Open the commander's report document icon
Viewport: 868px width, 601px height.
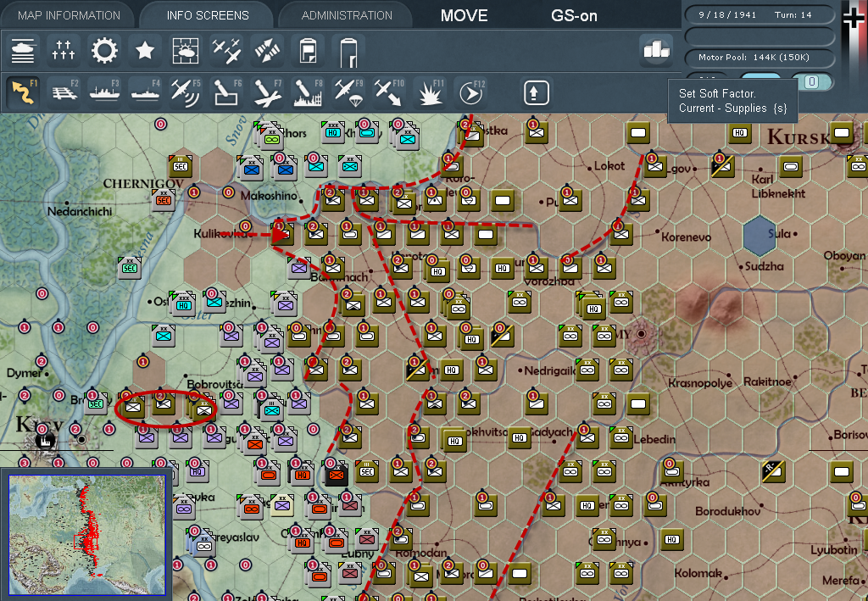[308, 51]
